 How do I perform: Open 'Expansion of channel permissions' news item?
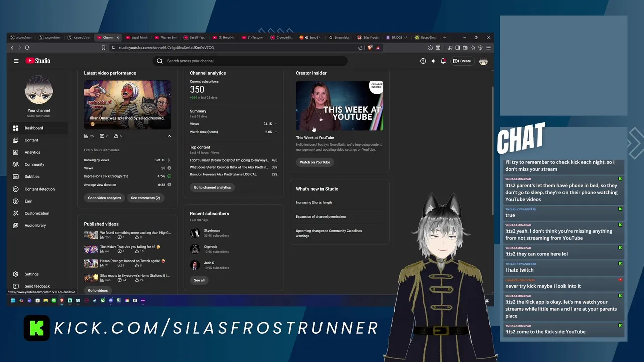321,217
